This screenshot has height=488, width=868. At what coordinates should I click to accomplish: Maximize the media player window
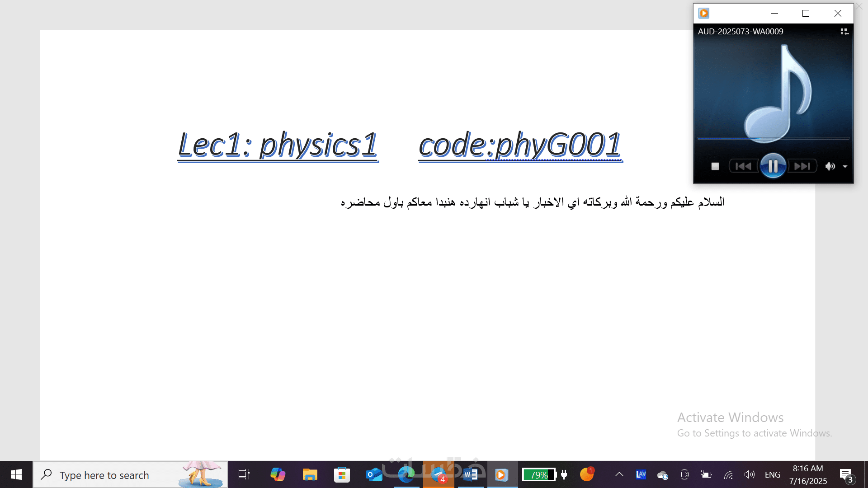pos(806,14)
